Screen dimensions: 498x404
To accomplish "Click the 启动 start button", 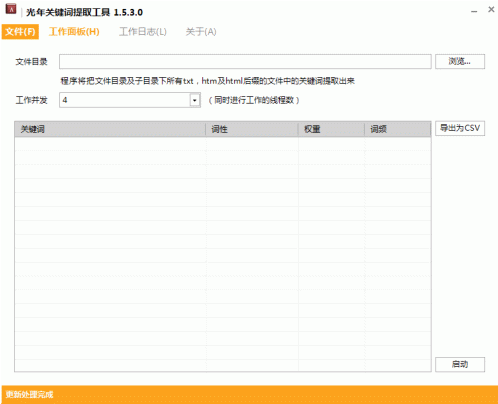I will coord(460,364).
